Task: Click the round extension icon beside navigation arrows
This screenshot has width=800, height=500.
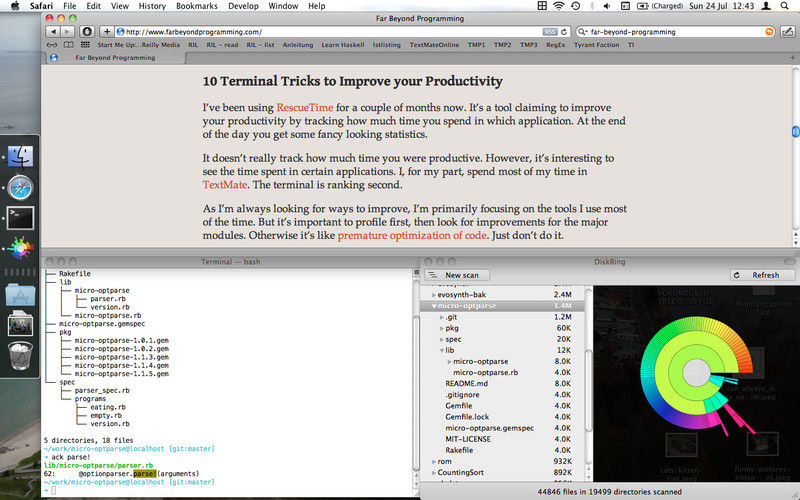Action: pos(87,32)
